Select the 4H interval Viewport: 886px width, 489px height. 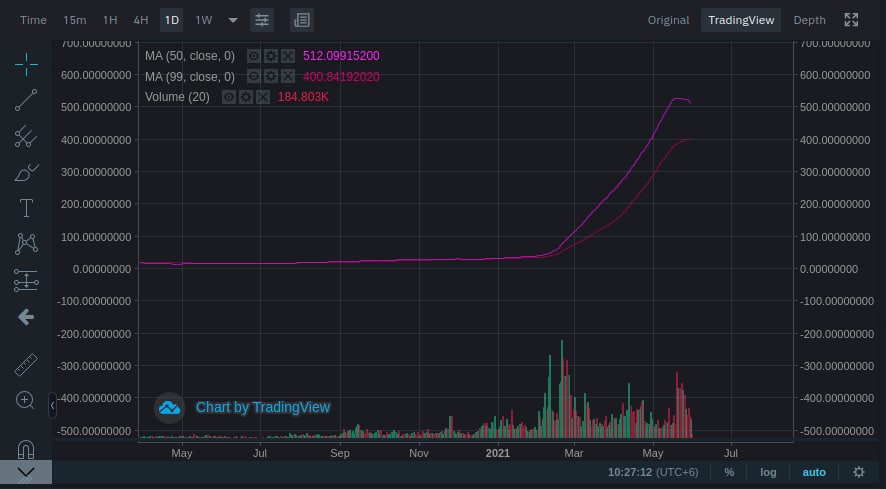click(141, 20)
